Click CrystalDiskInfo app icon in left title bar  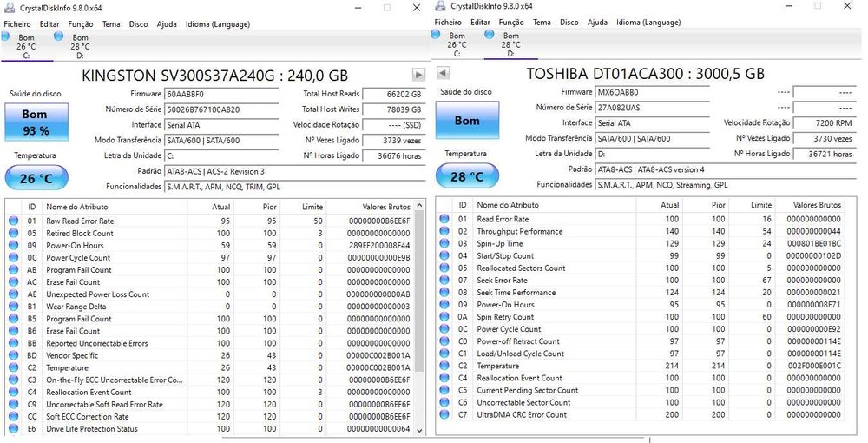coord(10,8)
